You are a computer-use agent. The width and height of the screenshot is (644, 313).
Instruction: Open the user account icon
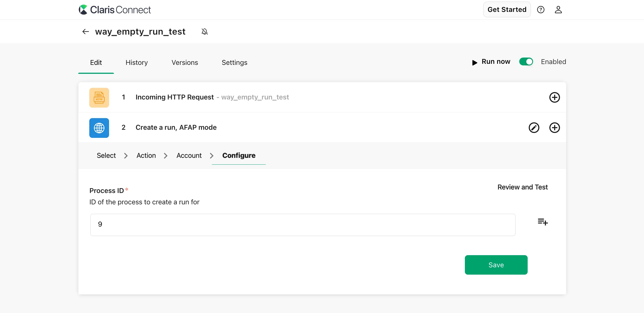[x=558, y=9]
